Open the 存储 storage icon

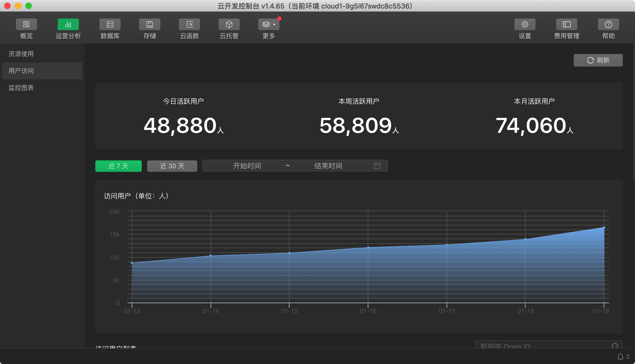149,25
